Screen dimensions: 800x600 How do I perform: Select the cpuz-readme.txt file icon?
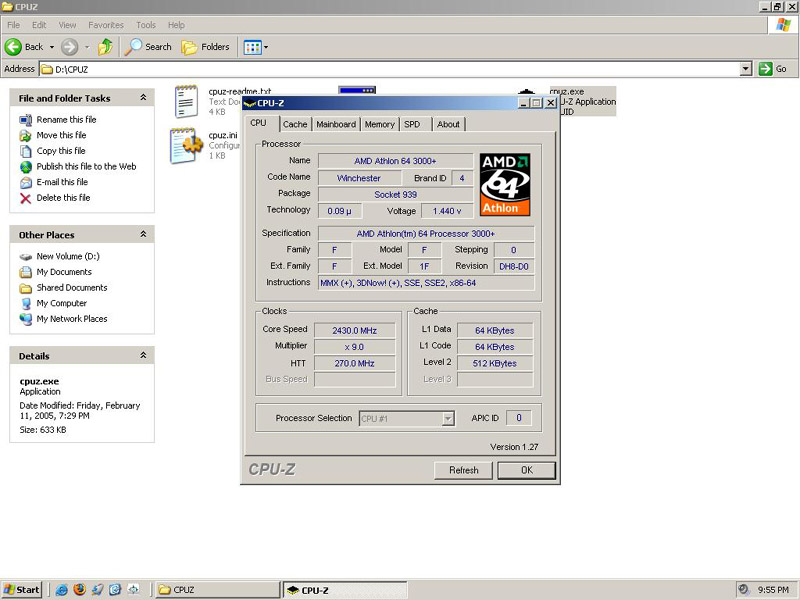click(x=187, y=102)
